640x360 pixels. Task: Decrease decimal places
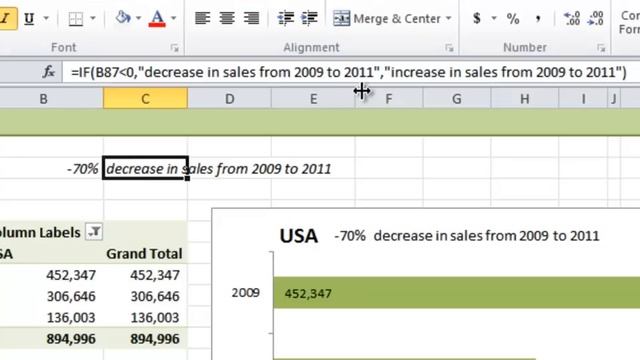tap(596, 18)
